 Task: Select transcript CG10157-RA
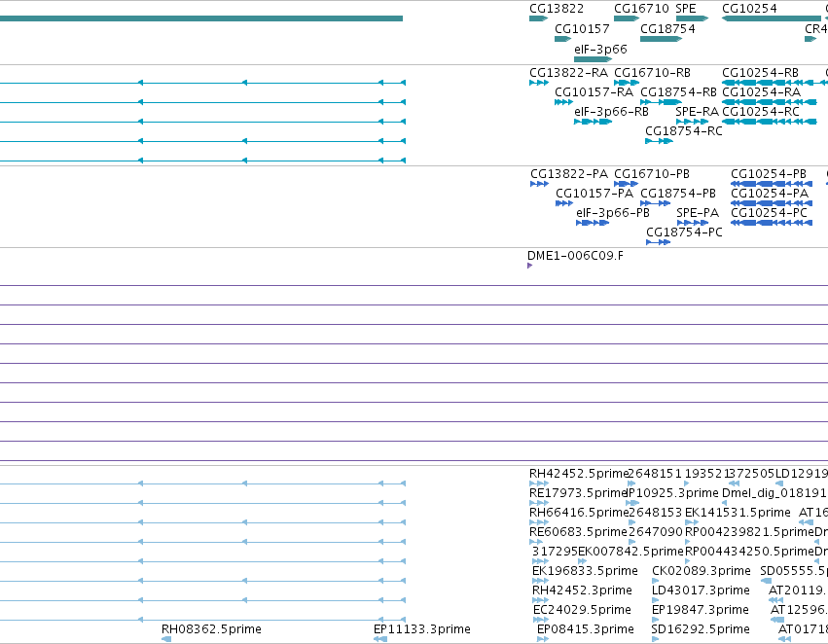click(594, 91)
